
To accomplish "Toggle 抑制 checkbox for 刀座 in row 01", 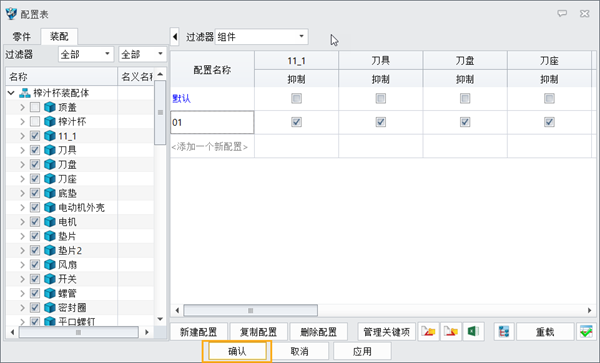I will (x=549, y=122).
